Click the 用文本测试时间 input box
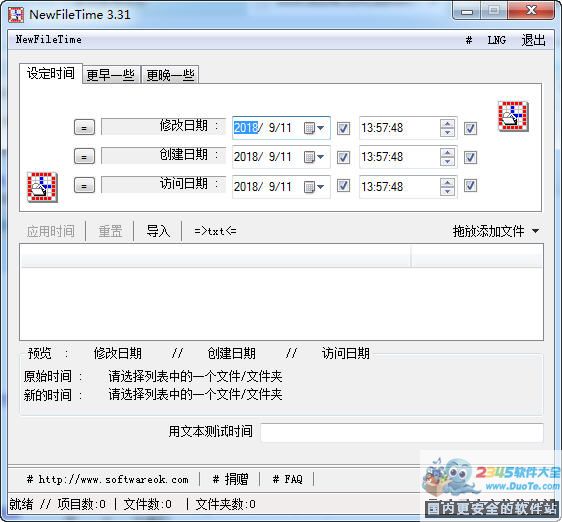Viewport: 562px width, 522px height. tap(402, 432)
